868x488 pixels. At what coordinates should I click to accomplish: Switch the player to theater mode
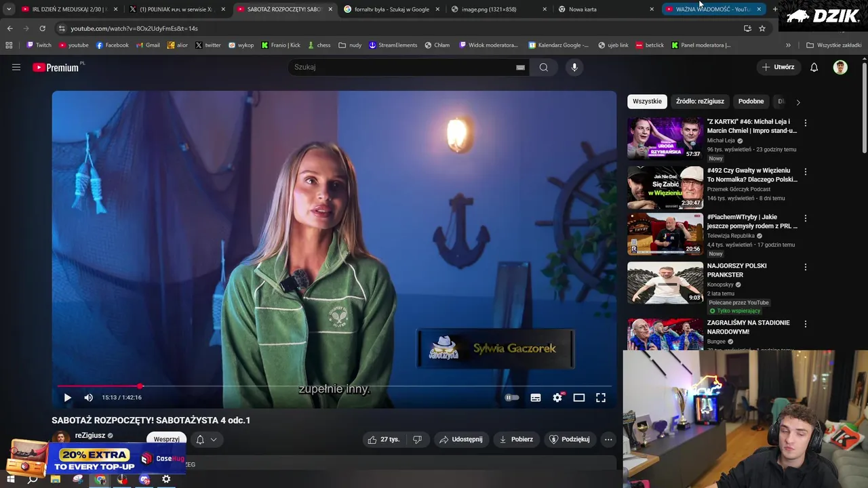(x=579, y=398)
